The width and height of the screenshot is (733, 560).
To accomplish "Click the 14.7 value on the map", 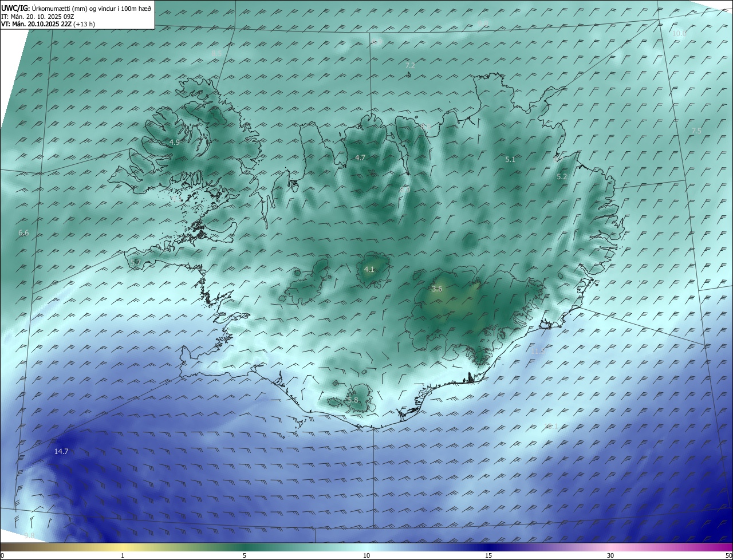I will tap(61, 452).
